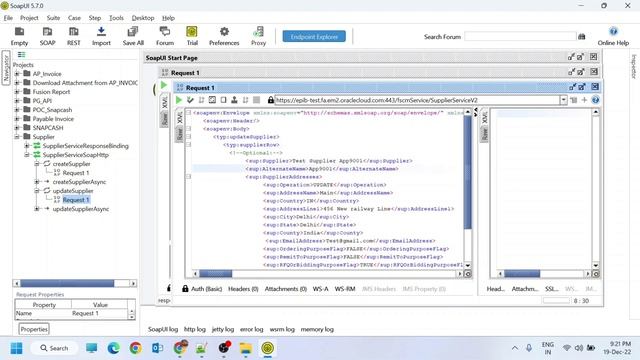Screen dimensions: 640x360
Task: Click the Properties button
Action: pyautogui.click(x=34, y=329)
